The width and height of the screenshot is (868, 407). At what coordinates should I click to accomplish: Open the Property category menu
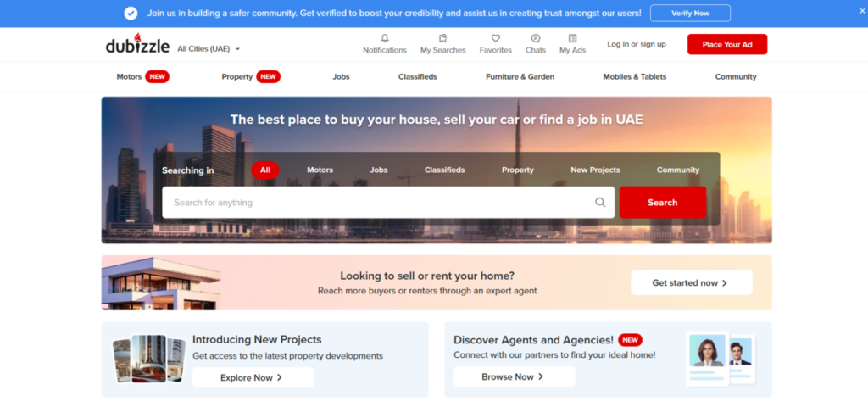(x=237, y=77)
